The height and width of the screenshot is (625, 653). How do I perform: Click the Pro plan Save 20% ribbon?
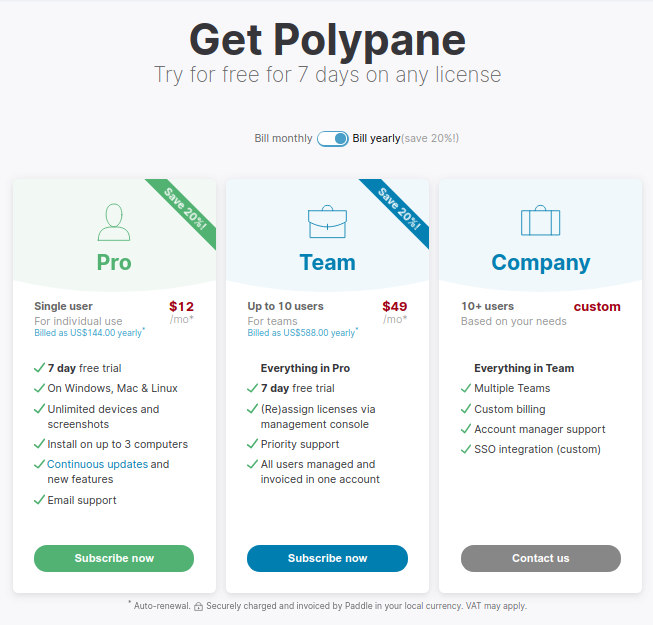[x=186, y=210]
